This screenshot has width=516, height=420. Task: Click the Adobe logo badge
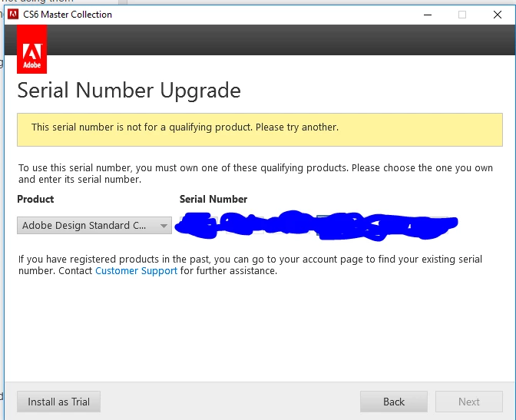pyautogui.click(x=32, y=49)
